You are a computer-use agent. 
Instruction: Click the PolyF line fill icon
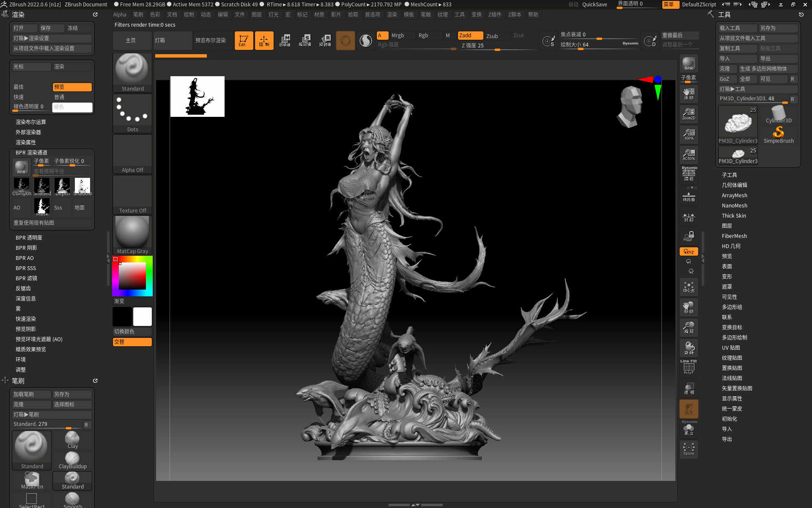coord(689,367)
